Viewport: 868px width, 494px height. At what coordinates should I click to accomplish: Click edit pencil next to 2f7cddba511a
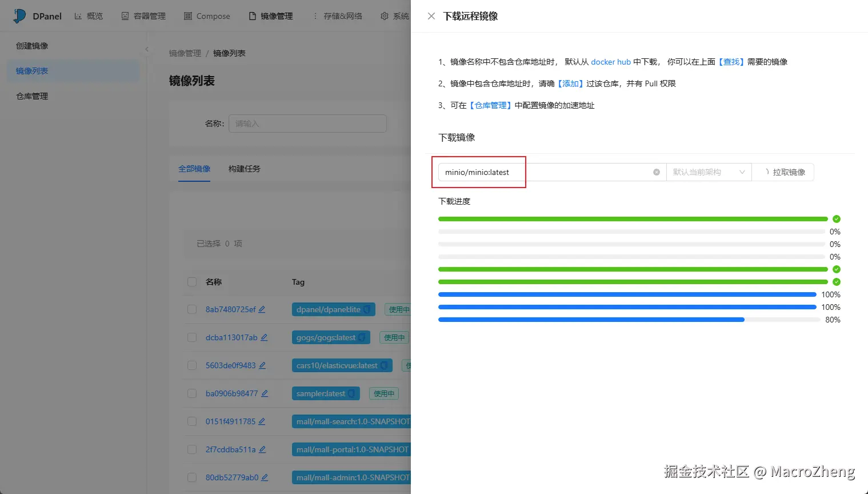tap(262, 449)
